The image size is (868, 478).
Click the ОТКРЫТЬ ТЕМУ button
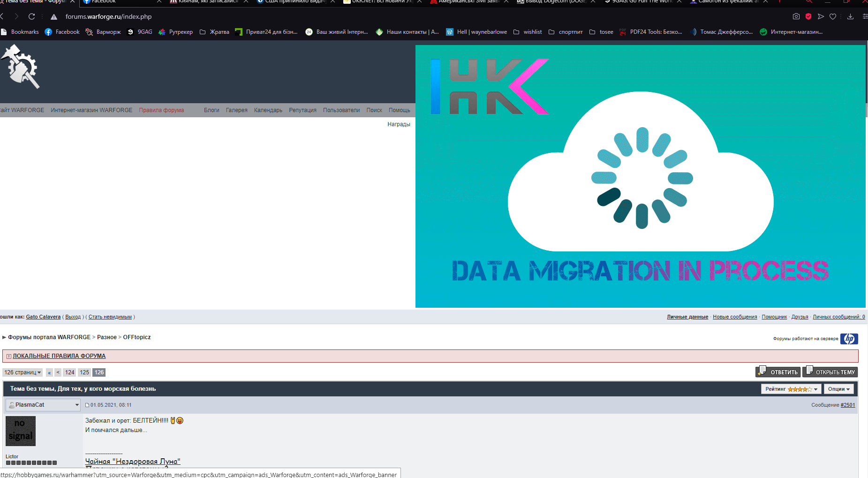pyautogui.click(x=830, y=372)
